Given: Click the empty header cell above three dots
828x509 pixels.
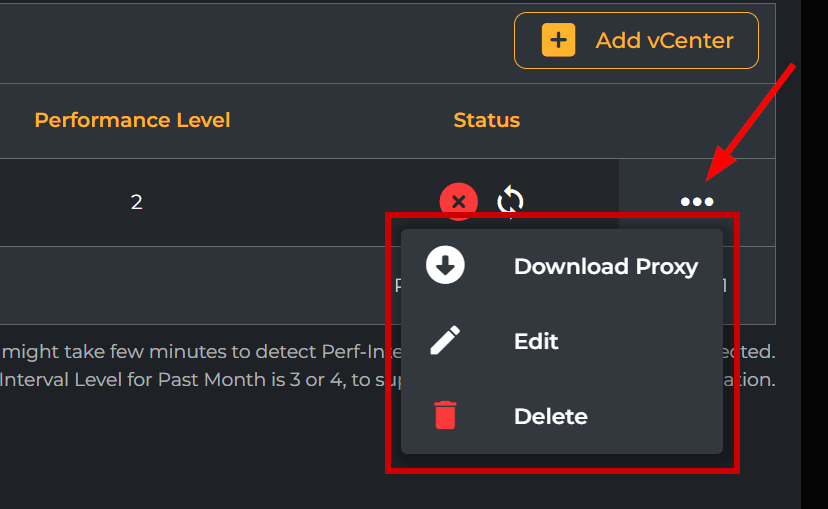Looking at the screenshot, I should [697, 120].
